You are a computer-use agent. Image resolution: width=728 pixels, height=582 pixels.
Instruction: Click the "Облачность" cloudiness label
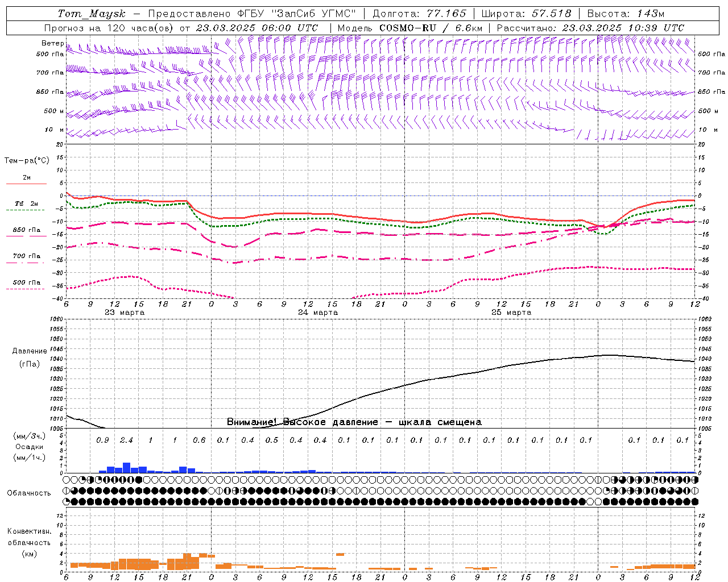click(29, 493)
